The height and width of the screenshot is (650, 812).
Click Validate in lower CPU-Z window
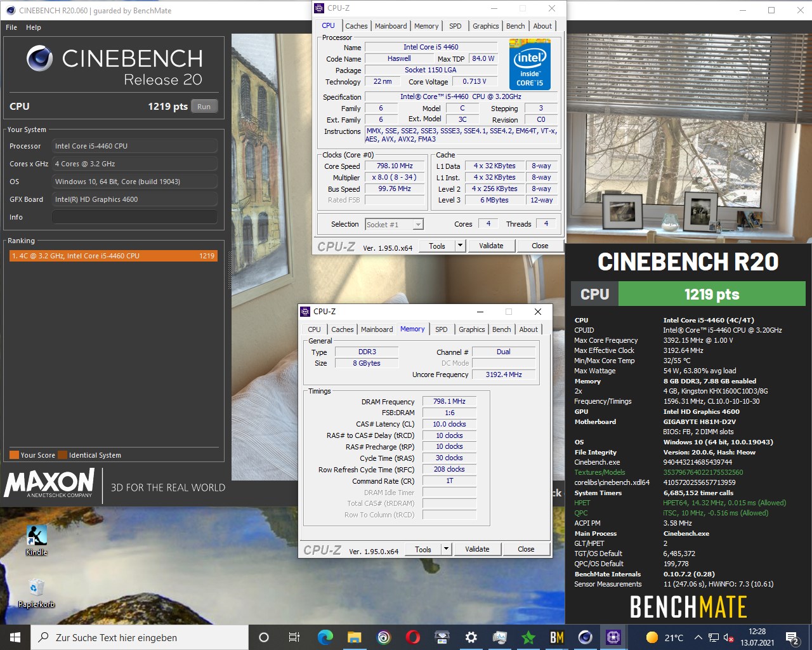coord(477,549)
